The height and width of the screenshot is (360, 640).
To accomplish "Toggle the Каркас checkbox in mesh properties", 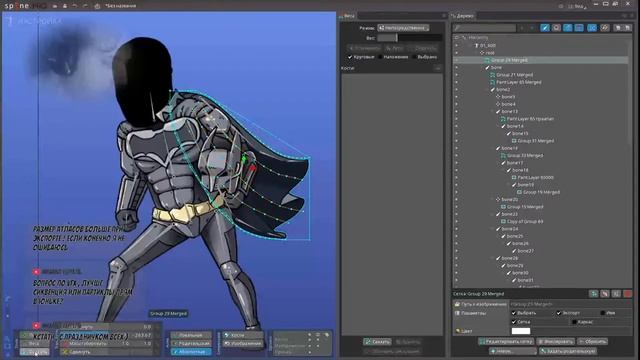I will [x=574, y=322].
